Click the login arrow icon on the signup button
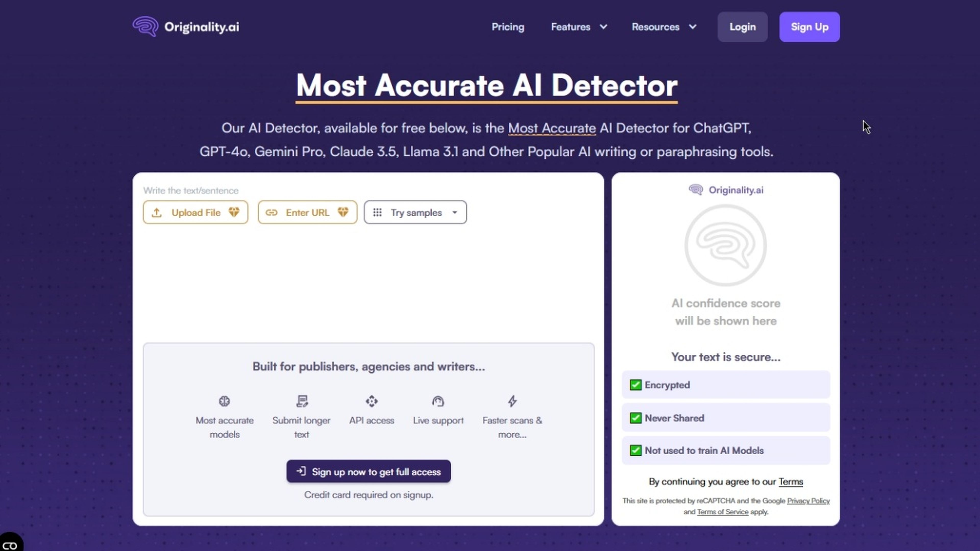The image size is (980, 551). [x=301, y=471]
